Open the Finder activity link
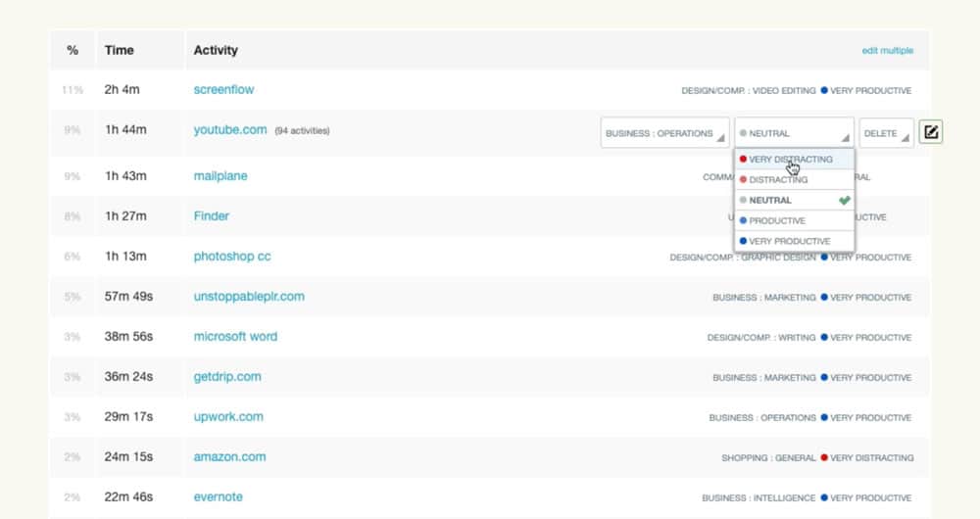980x519 pixels. tap(212, 216)
